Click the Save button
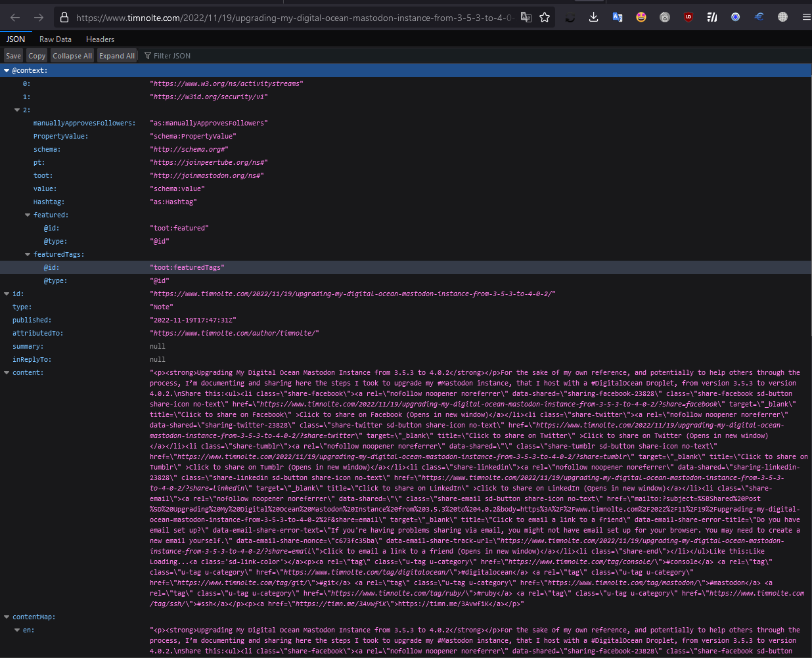The width and height of the screenshot is (812, 658). [13, 56]
